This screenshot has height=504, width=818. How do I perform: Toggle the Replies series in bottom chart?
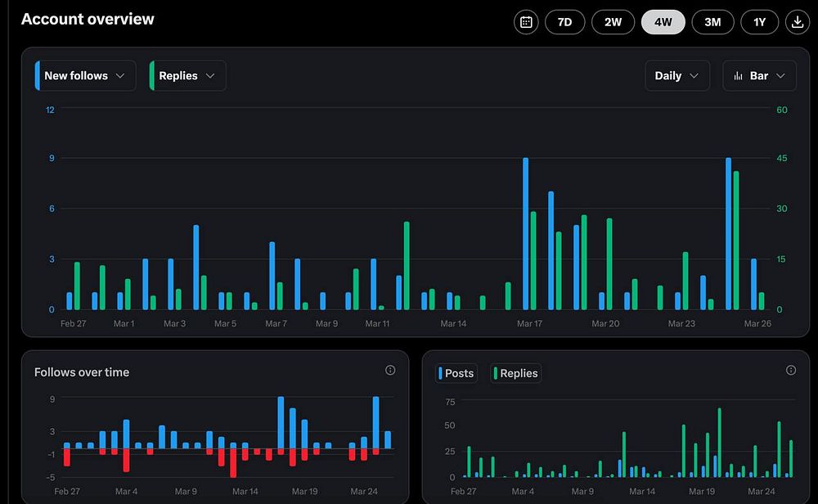516,373
